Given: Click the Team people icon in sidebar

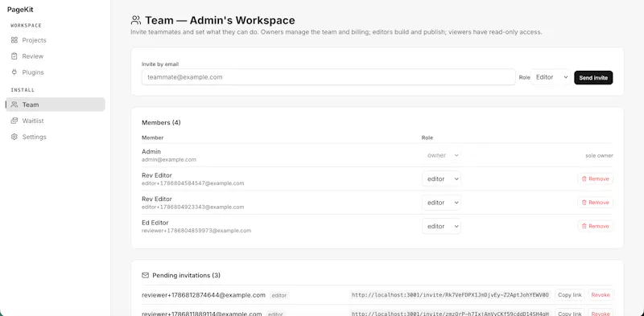Looking at the screenshot, I should coord(14,105).
